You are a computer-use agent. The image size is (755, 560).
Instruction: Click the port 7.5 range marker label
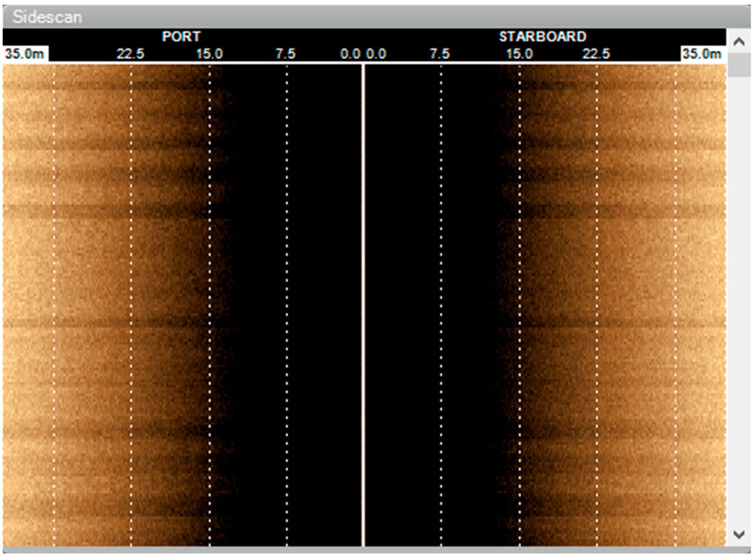pyautogui.click(x=286, y=54)
